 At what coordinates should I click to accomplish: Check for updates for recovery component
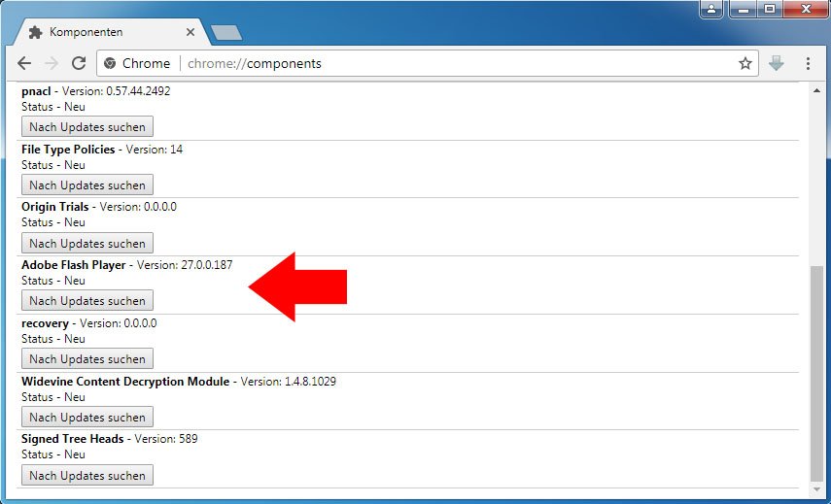(x=87, y=359)
